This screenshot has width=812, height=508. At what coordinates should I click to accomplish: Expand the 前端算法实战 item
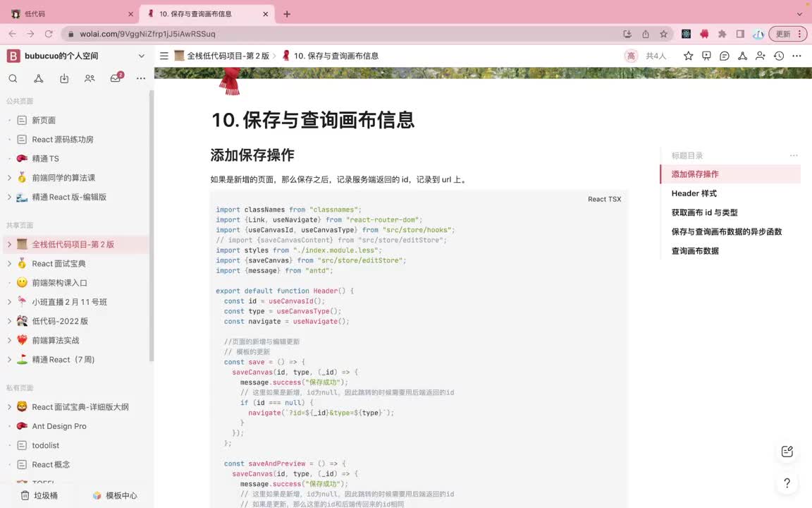coord(9,340)
